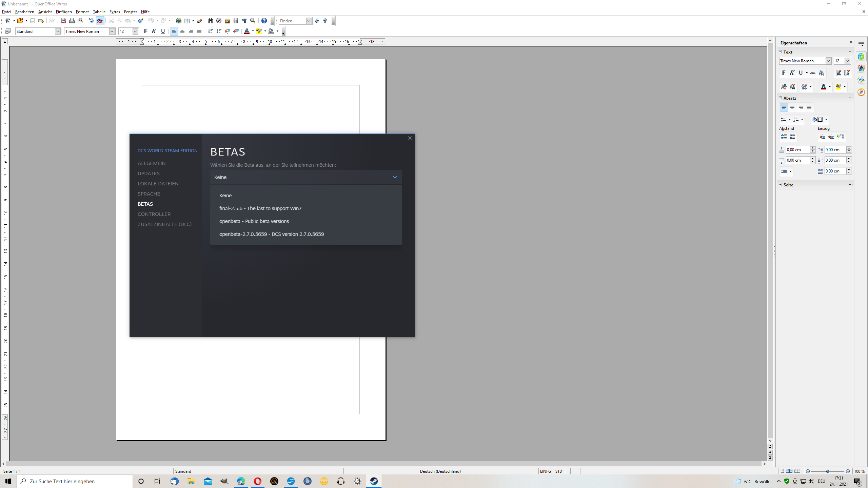Click Hanging Indent icon under Einzug
Viewport: 868px width, 488px height.
(x=840, y=137)
